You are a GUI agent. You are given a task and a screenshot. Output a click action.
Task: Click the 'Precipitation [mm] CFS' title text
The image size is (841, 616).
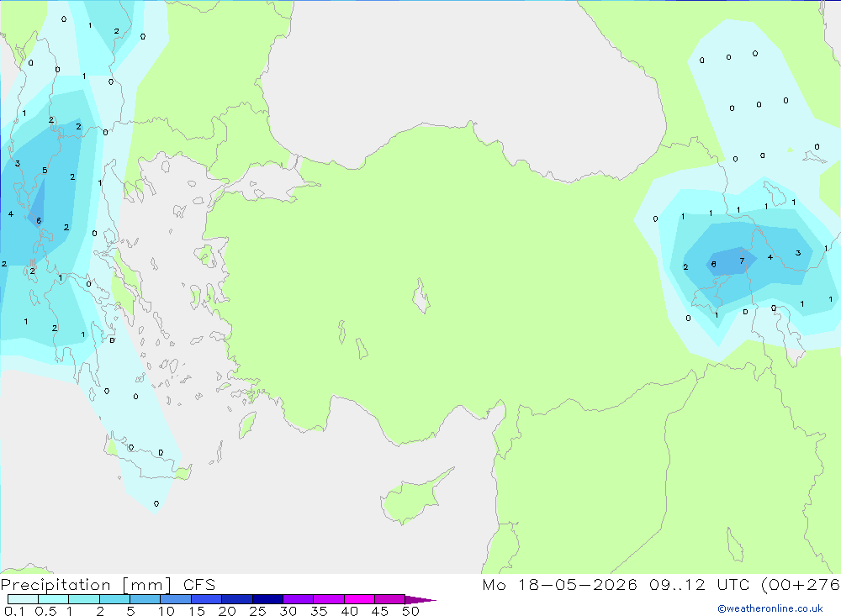click(x=108, y=584)
